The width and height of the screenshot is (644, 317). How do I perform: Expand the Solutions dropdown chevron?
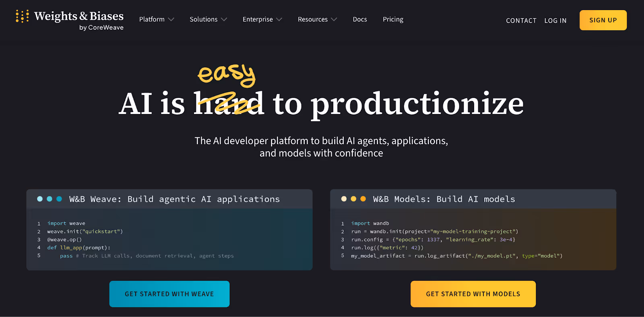[x=224, y=19]
